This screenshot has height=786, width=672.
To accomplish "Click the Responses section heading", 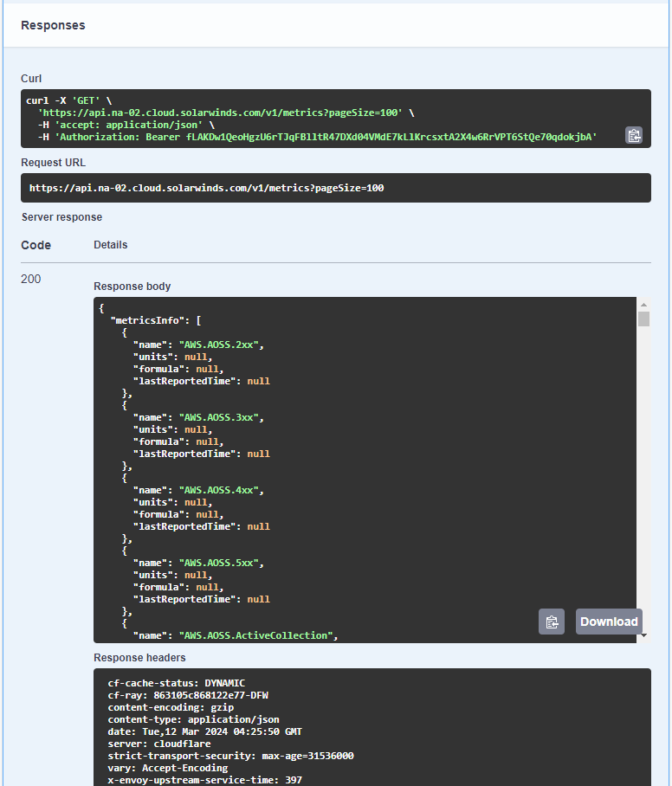I will 53,25.
